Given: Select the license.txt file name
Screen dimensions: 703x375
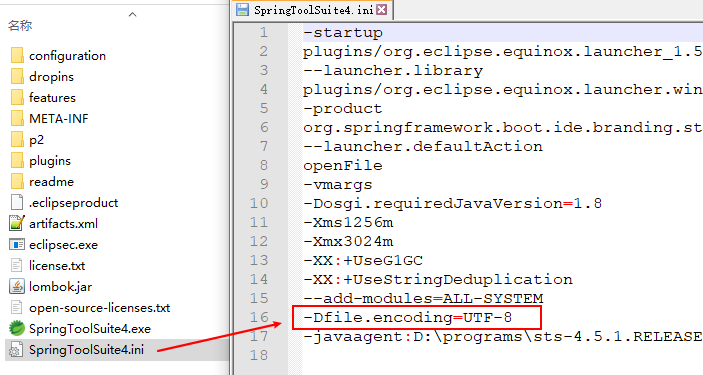Looking at the screenshot, I should click(x=57, y=266).
